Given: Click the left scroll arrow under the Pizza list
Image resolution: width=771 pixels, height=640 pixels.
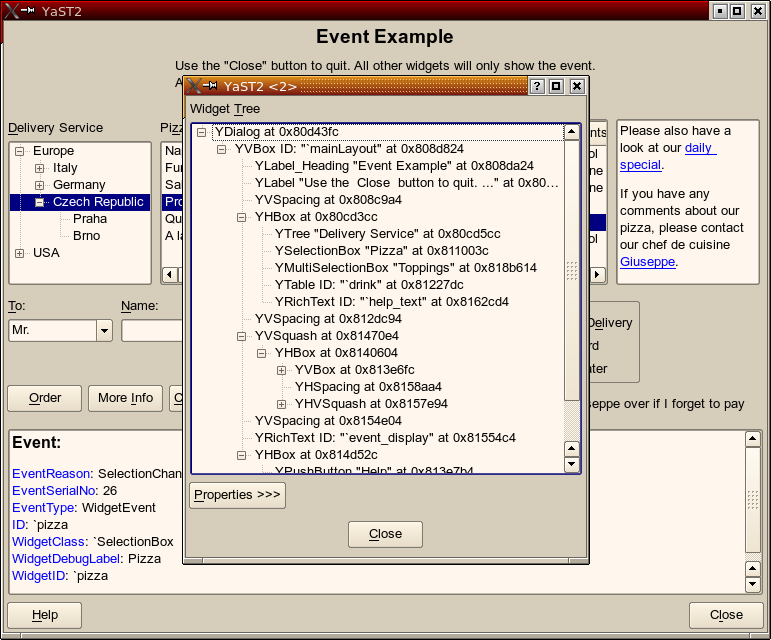Looking at the screenshot, I should [x=169, y=274].
